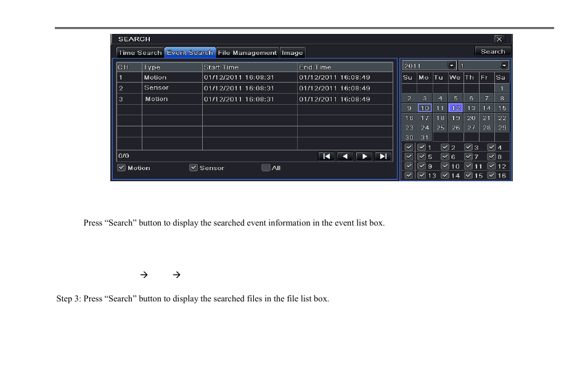588x392 pixels.
Task: Uncheck channel 6 checkbox
Action: [x=445, y=157]
